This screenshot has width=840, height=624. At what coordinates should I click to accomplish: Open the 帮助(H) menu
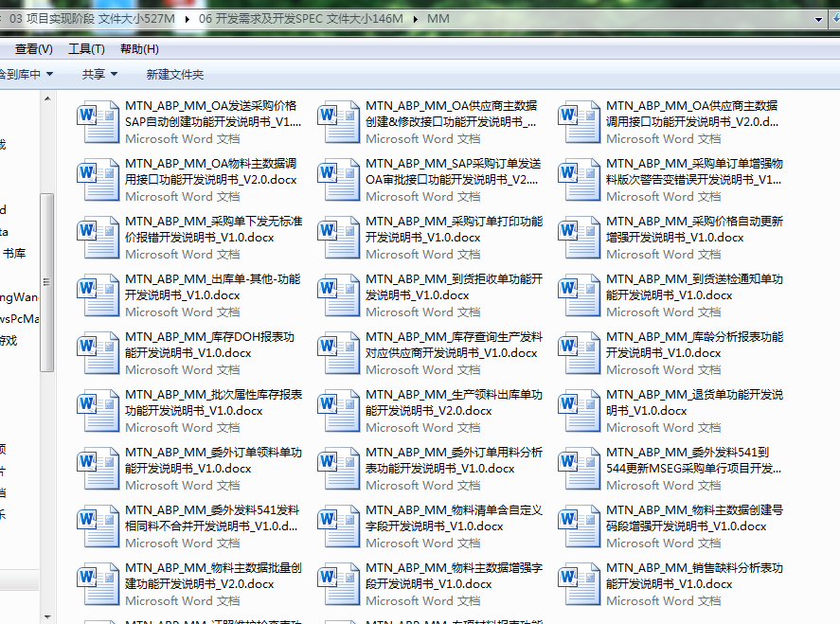pos(139,49)
